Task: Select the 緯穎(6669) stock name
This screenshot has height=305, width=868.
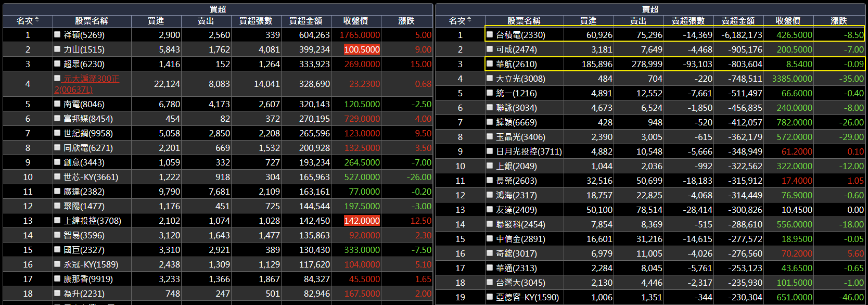Action: pyautogui.click(x=516, y=122)
